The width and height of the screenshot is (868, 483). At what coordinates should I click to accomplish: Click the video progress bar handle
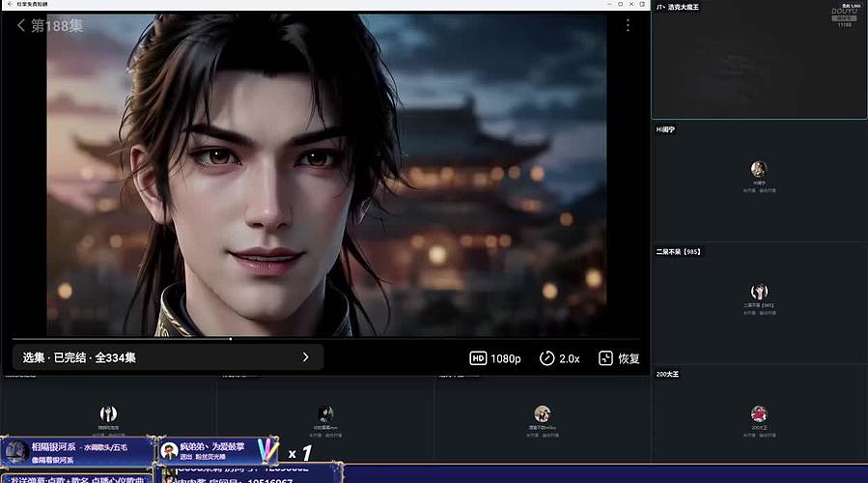coord(231,339)
